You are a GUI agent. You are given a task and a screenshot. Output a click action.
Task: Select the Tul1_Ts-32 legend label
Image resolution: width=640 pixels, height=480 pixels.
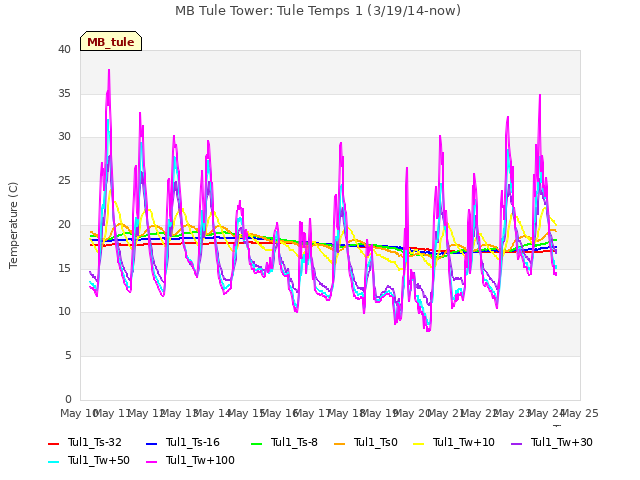[95, 442]
